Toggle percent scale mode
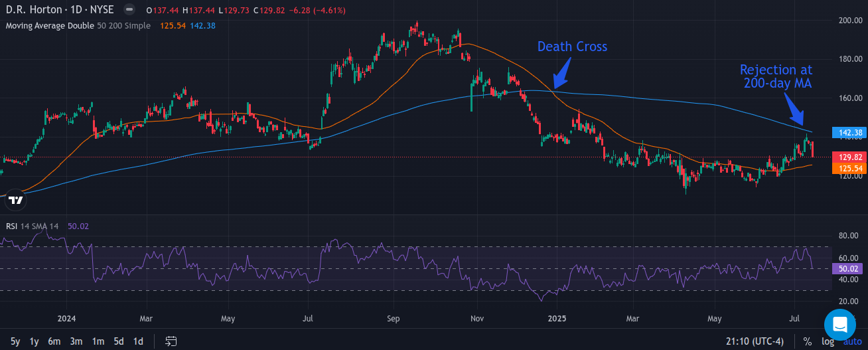This screenshot has height=350, width=868. [808, 341]
